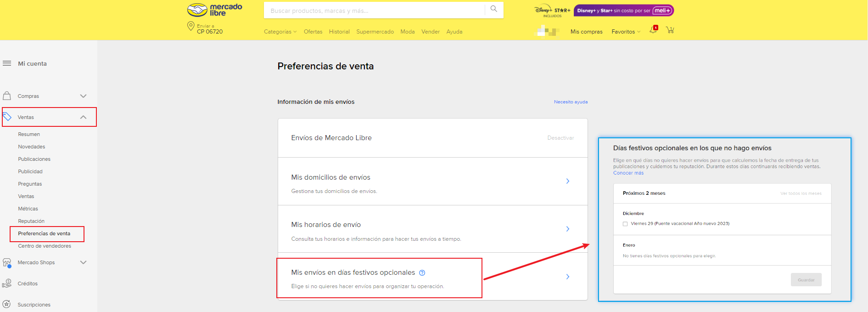This screenshot has width=868, height=312.
Task: Open the Favoritos dropdown
Action: tap(626, 32)
